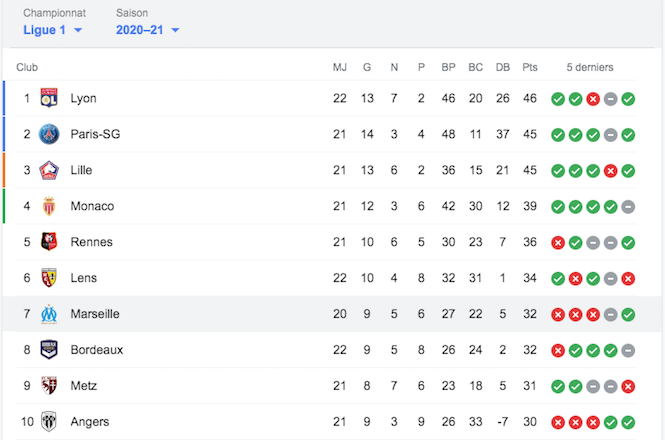Click the Lyon club crest

click(49, 98)
